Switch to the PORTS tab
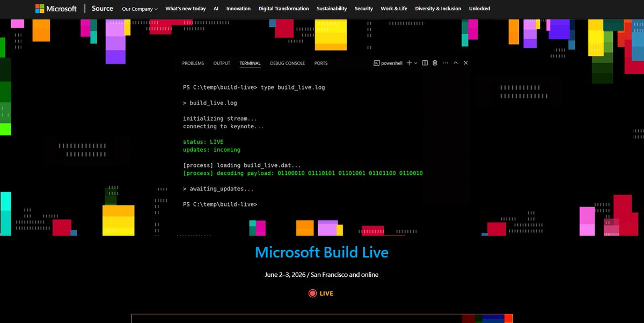Viewport: 644px width, 323px height. pyautogui.click(x=321, y=63)
